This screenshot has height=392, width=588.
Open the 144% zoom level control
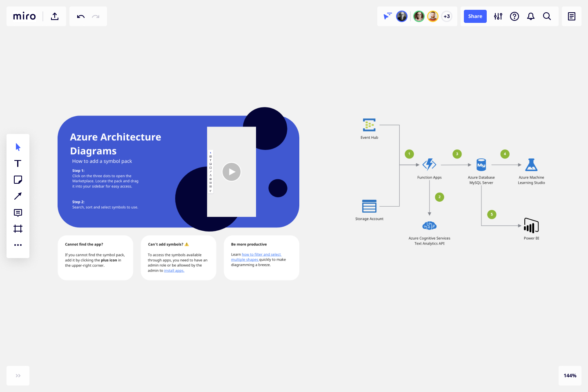point(570,376)
